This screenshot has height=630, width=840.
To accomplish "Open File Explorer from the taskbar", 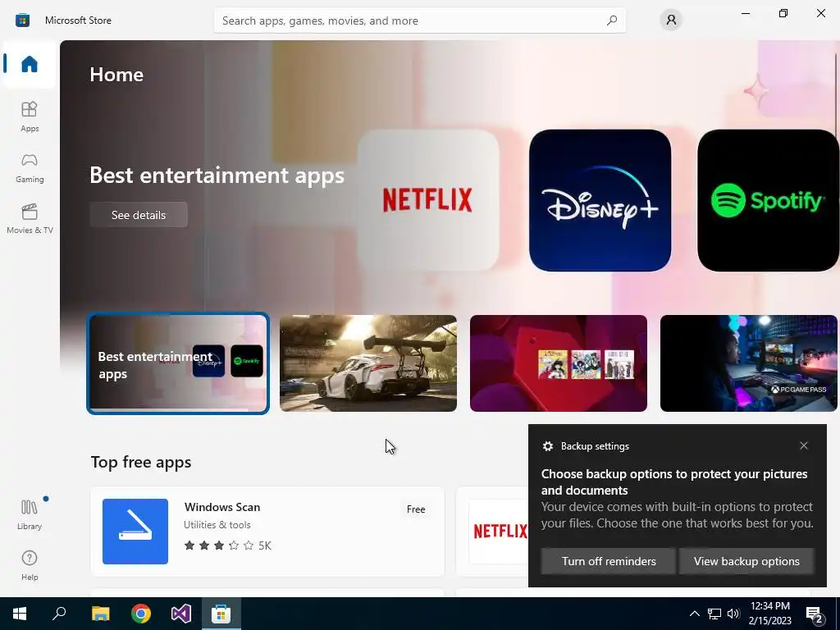I will [100, 614].
